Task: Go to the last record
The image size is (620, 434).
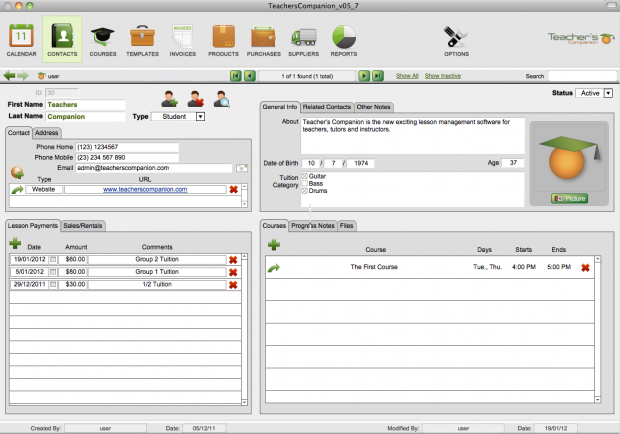Action: (x=378, y=76)
